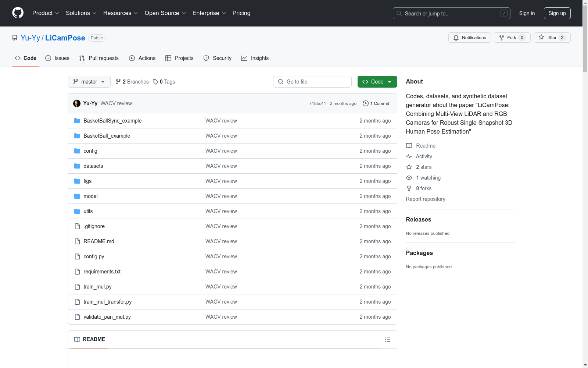Go to the Pull requests tab

[99, 58]
